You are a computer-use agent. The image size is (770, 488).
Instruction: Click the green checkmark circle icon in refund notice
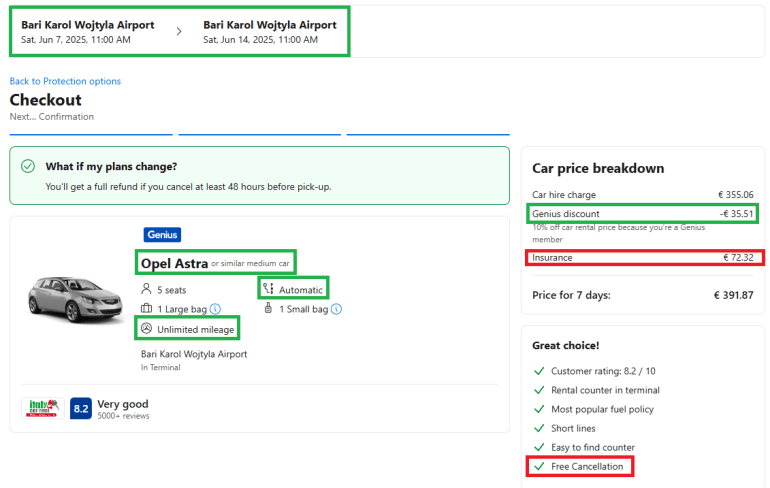(x=28, y=166)
